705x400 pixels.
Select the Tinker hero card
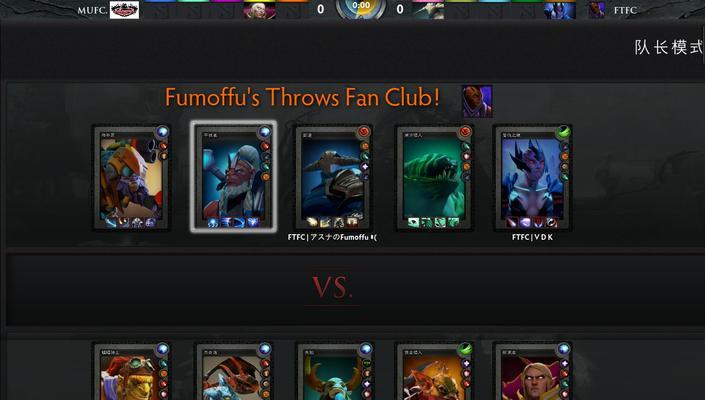coord(131,178)
